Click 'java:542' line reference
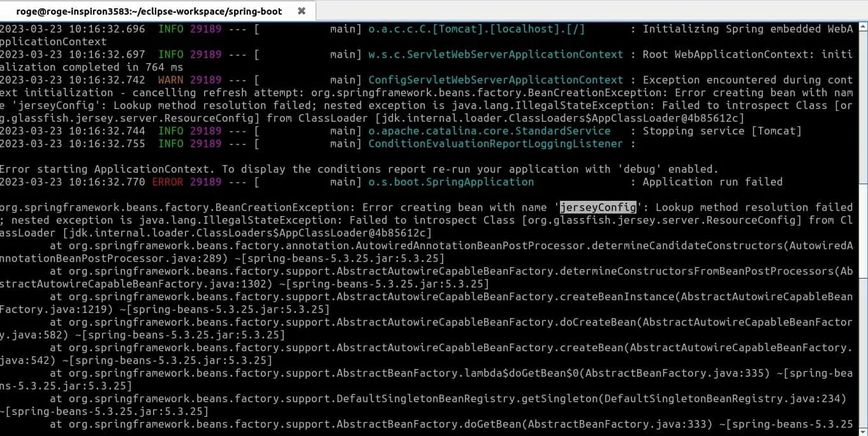The width and height of the screenshot is (868, 436). pos(24,360)
